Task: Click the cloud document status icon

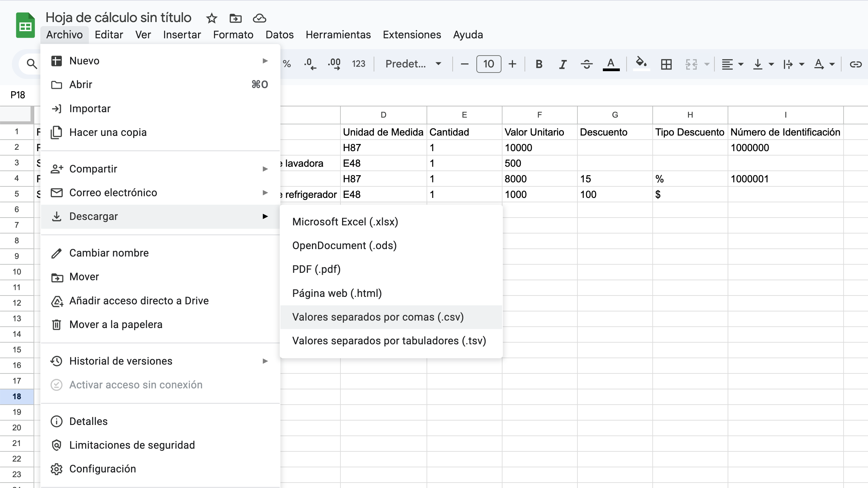Action: coord(259,18)
